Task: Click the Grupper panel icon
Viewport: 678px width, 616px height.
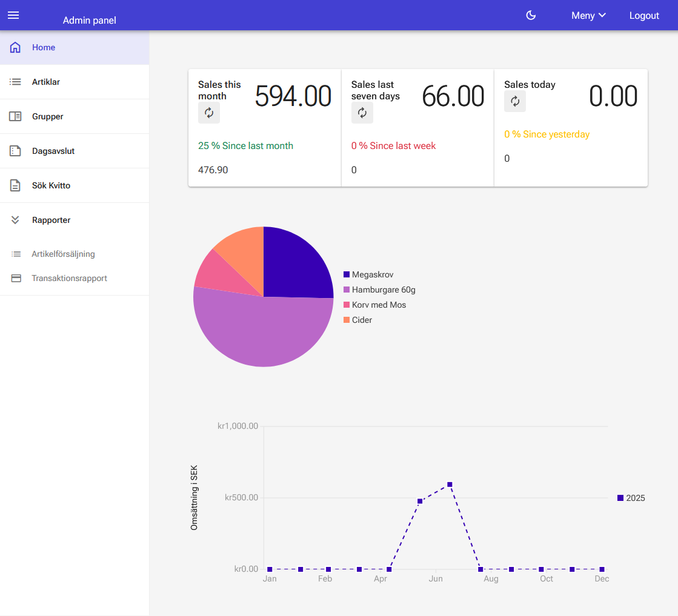Action: (x=16, y=116)
